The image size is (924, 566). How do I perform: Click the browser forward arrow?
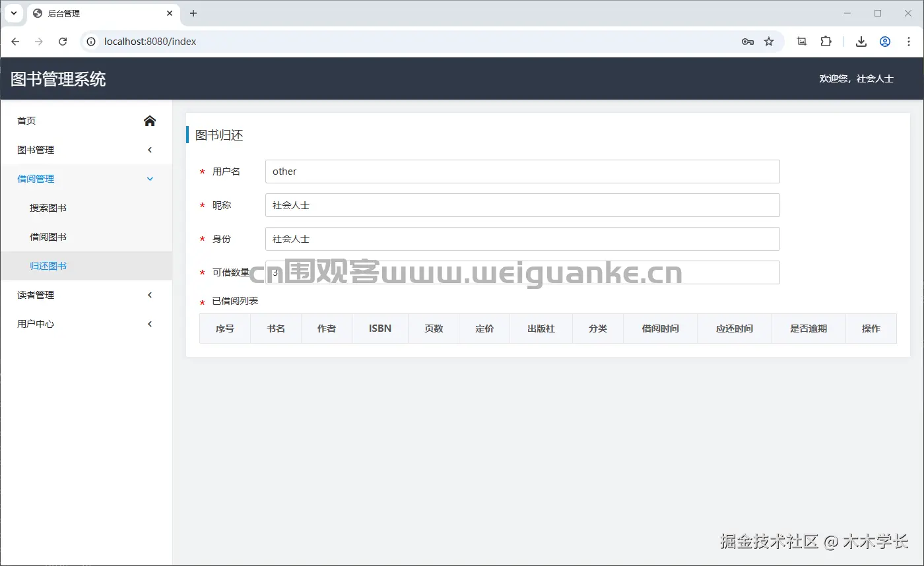pyautogui.click(x=39, y=42)
